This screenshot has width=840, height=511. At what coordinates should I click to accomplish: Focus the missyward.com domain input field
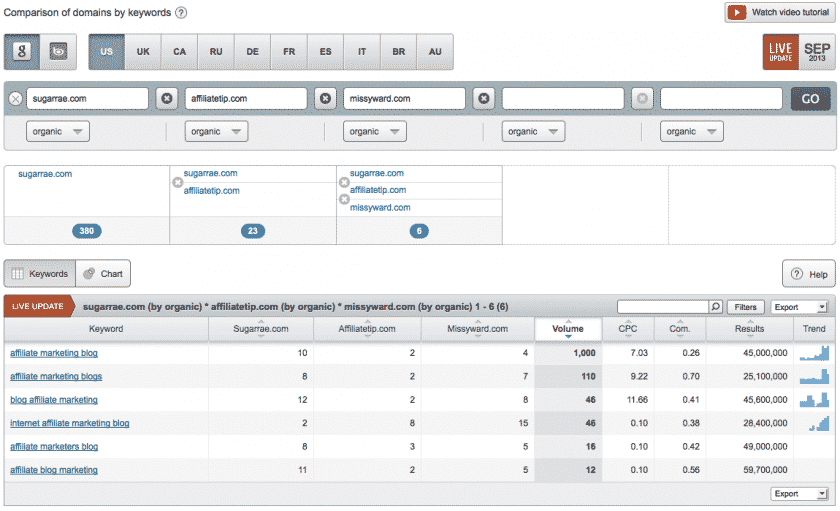pyautogui.click(x=404, y=99)
